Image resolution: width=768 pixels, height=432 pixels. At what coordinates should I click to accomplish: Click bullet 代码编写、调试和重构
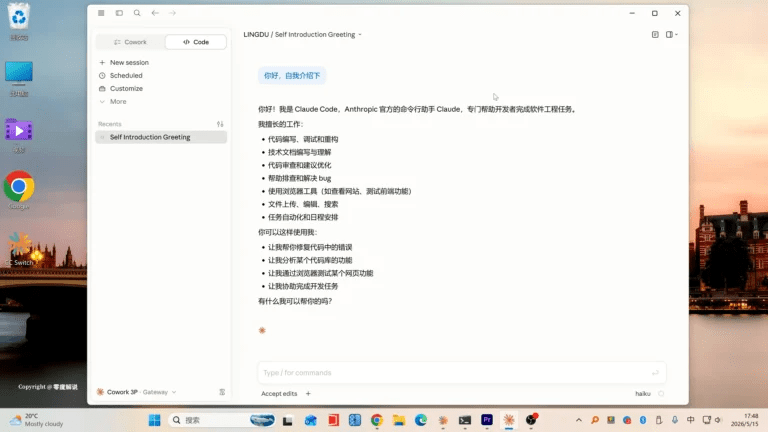[303, 140]
